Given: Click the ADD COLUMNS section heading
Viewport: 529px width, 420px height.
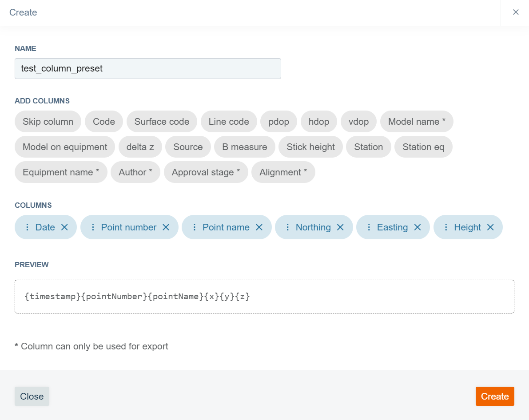Looking at the screenshot, I should click(42, 101).
